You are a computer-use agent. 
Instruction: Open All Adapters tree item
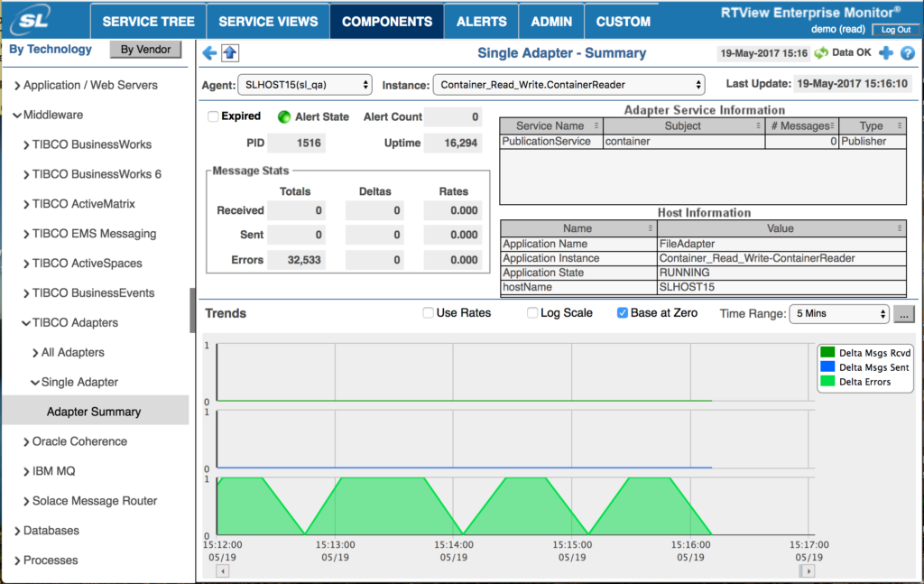coord(72,352)
